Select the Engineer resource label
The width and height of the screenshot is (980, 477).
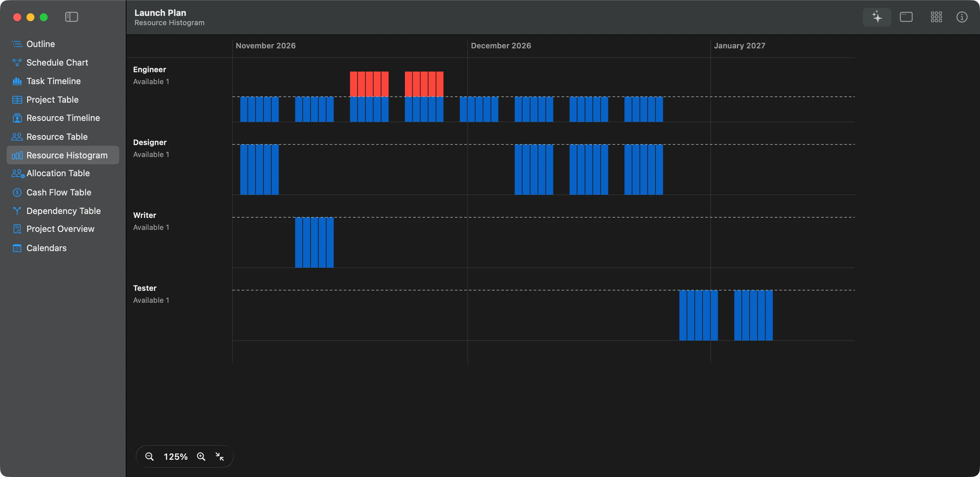150,69
